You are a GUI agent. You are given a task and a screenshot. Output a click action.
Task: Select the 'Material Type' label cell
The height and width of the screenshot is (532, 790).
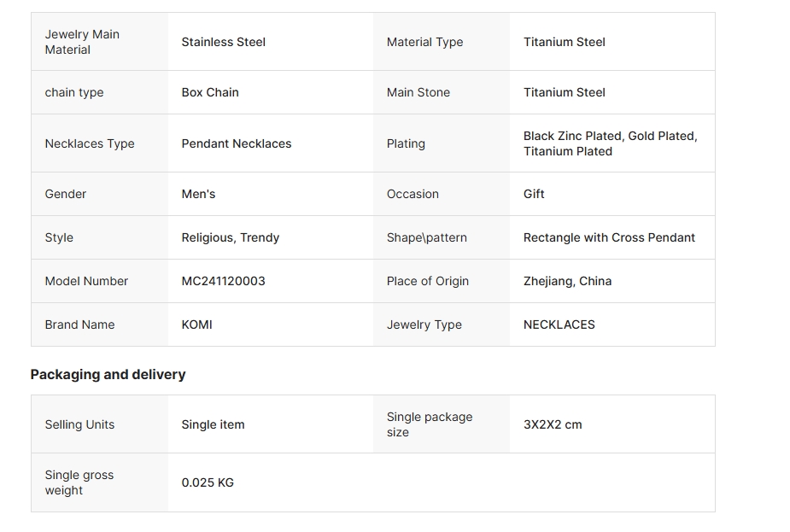[x=424, y=42]
